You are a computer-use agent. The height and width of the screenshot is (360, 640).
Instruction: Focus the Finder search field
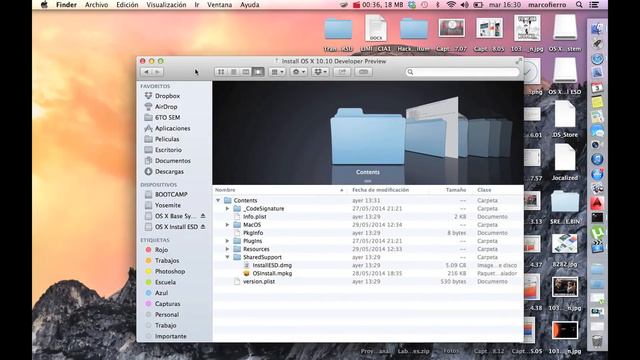coord(462,72)
